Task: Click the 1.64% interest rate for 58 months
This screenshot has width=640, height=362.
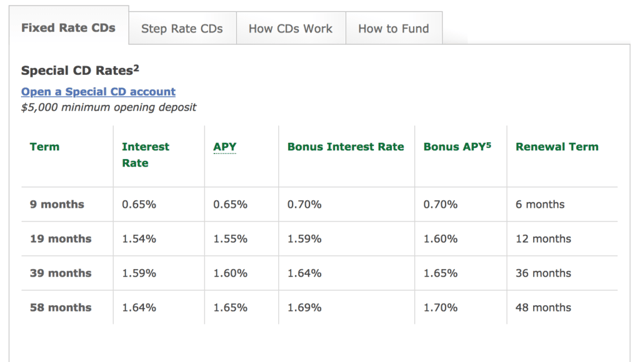Action: [139, 307]
